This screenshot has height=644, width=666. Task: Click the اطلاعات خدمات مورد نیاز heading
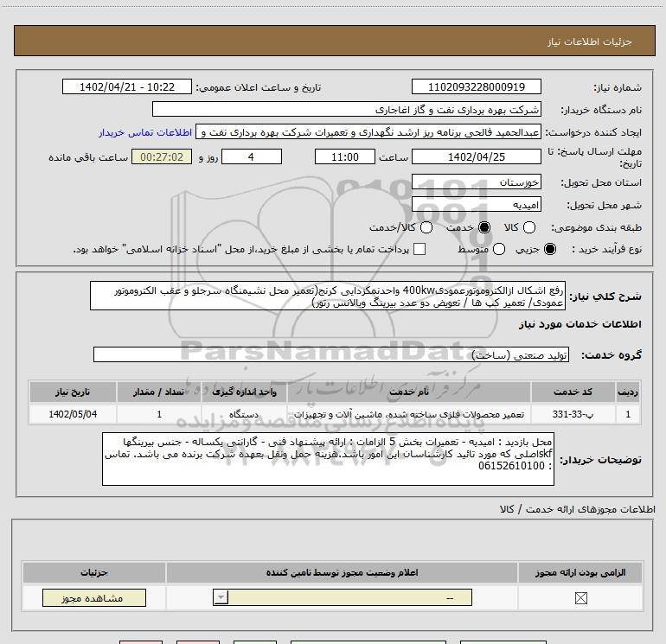(x=580, y=324)
